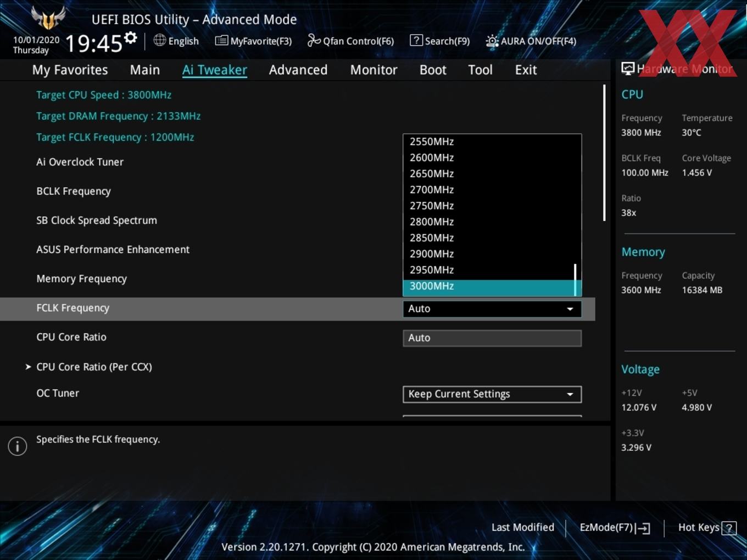Screen dimensions: 747x560
Task: Click the dropdown list scrollbar thumb
Action: click(x=575, y=279)
